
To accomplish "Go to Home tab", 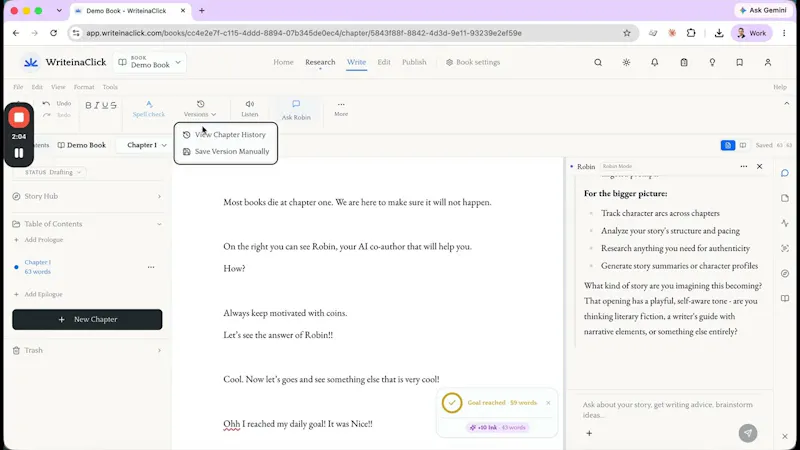I will (283, 62).
